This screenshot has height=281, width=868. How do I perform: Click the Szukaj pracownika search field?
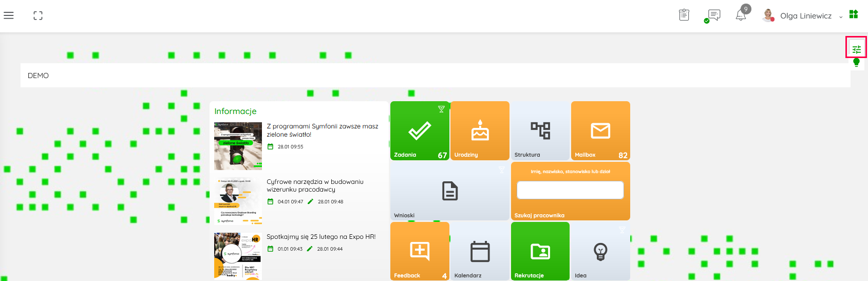coord(570,190)
